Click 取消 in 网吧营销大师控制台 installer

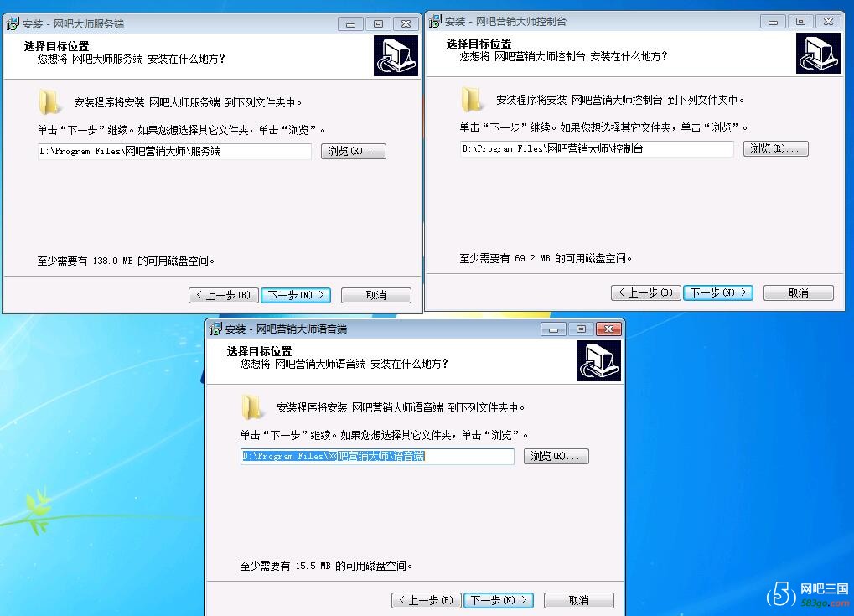[x=799, y=292]
